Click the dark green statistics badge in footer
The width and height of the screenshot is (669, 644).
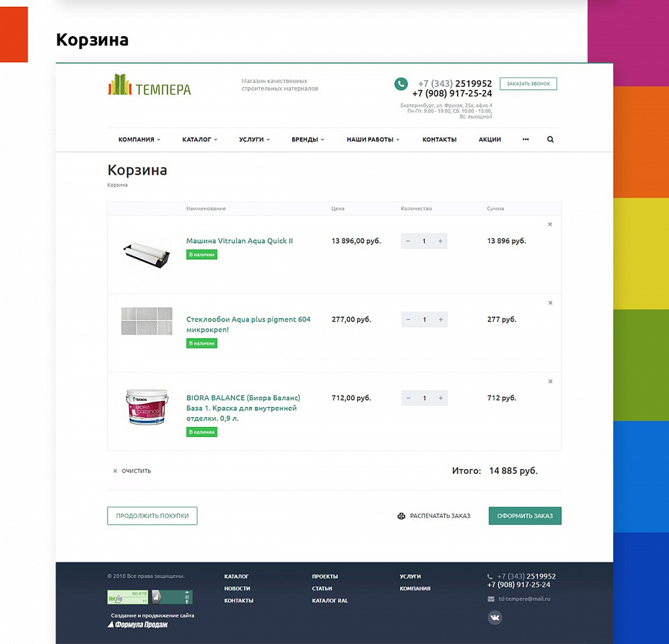point(172,597)
